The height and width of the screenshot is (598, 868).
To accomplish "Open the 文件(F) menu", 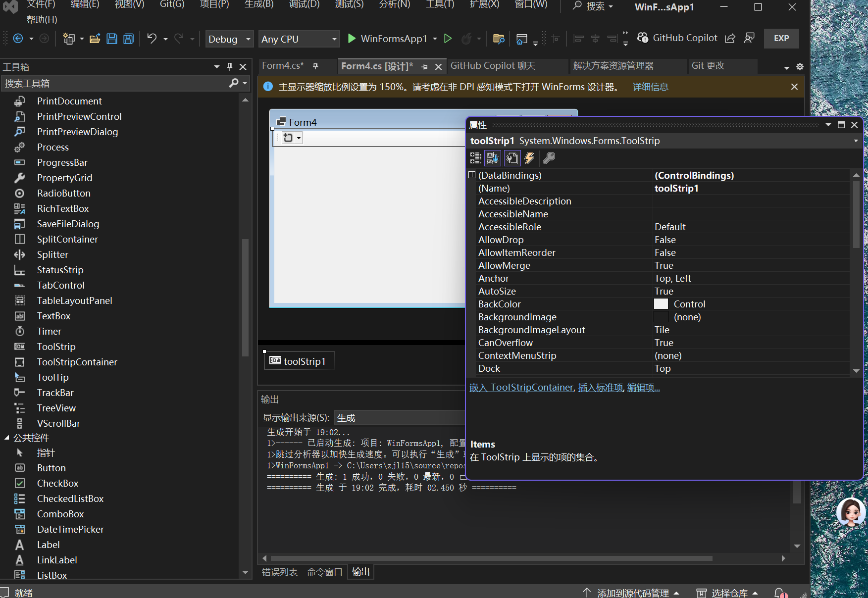I will [41, 5].
